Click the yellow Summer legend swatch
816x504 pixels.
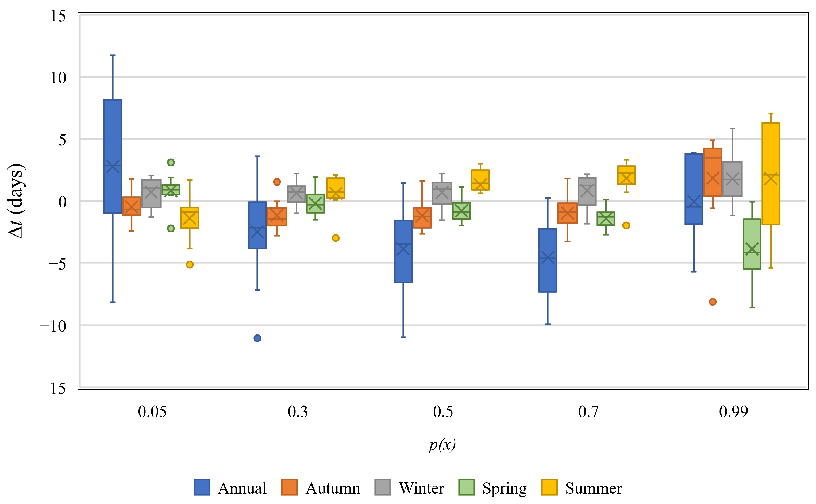point(549,487)
